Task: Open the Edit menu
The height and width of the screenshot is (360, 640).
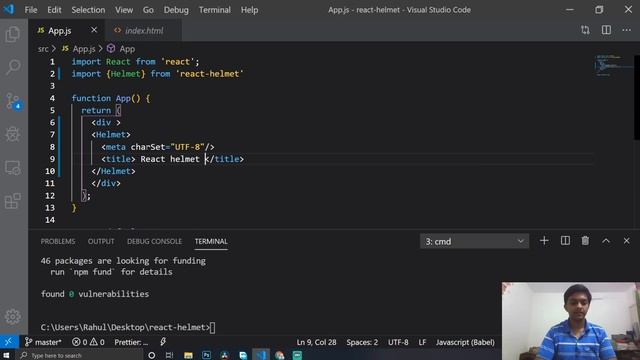Action: (54, 10)
